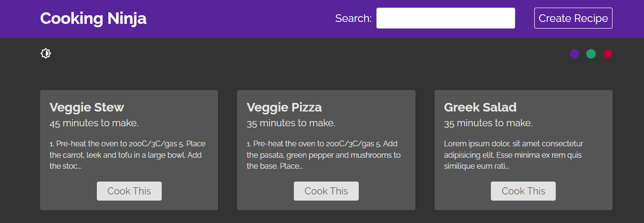Click the Veggie Pizza method description text
Viewport: 644px width, 223px height.
(x=324, y=155)
